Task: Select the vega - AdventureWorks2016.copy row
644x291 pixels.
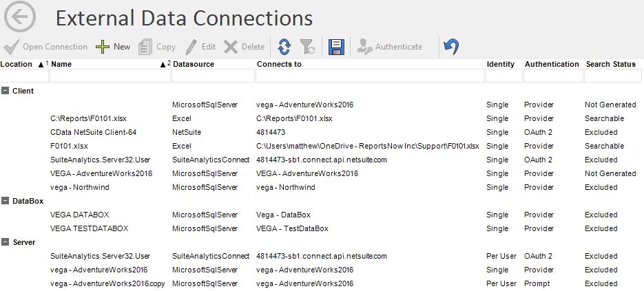Action: (108, 283)
